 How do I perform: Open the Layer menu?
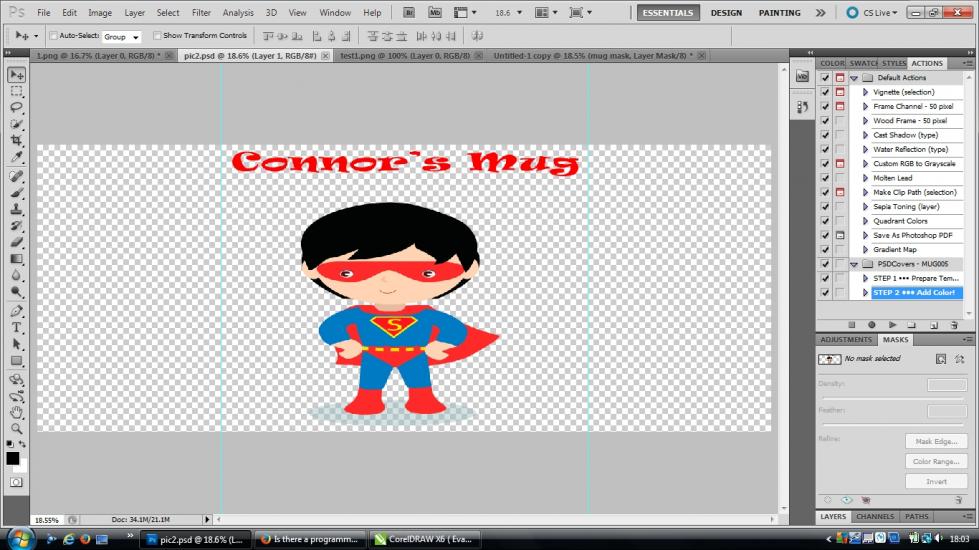[x=134, y=12]
